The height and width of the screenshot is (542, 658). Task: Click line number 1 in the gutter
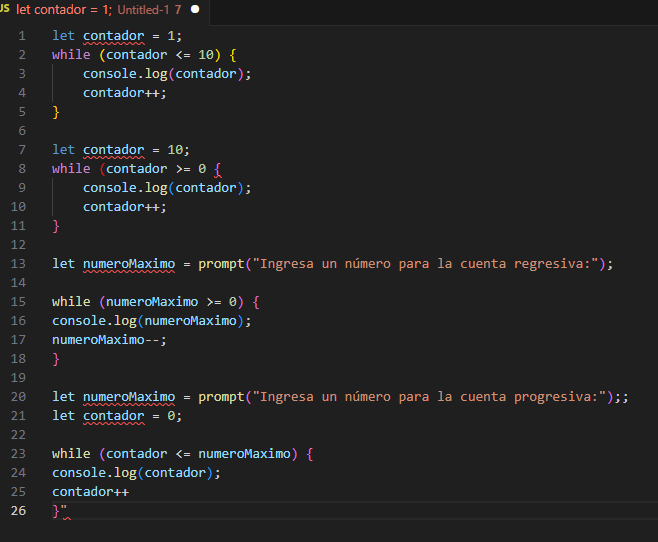tap(22, 36)
